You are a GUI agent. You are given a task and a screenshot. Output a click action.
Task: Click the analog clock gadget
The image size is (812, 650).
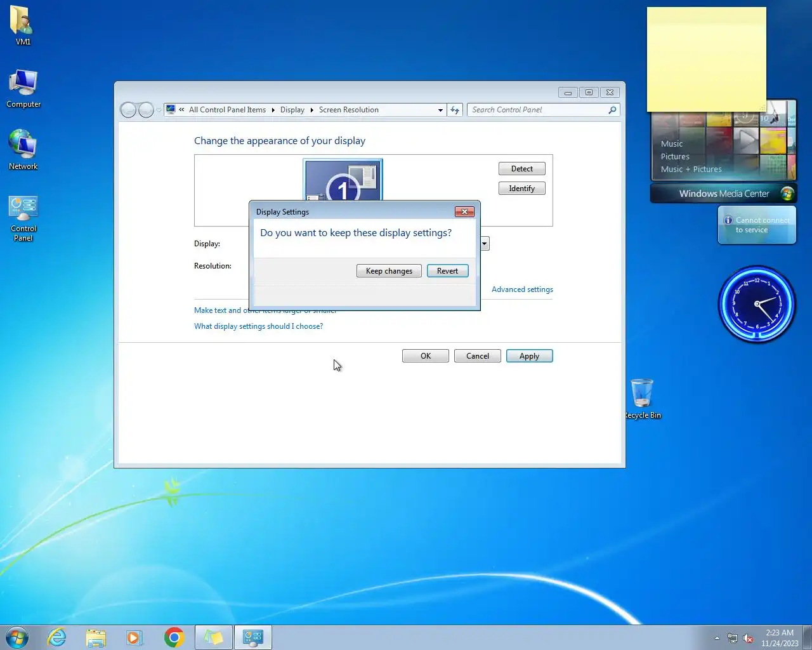(757, 304)
